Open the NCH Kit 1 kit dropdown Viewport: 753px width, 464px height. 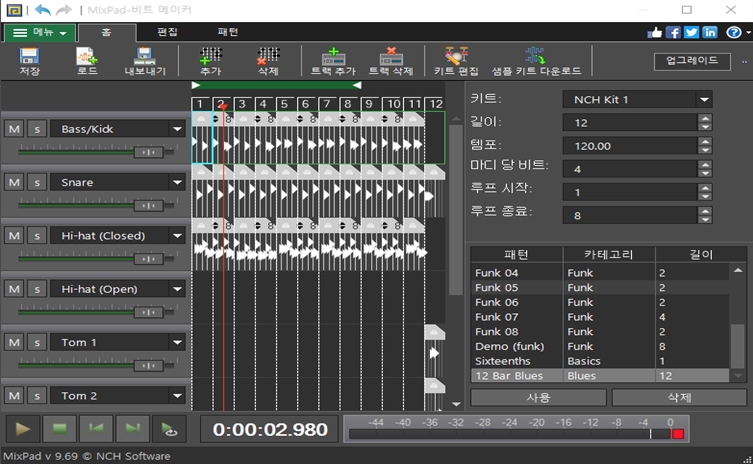[x=704, y=99]
